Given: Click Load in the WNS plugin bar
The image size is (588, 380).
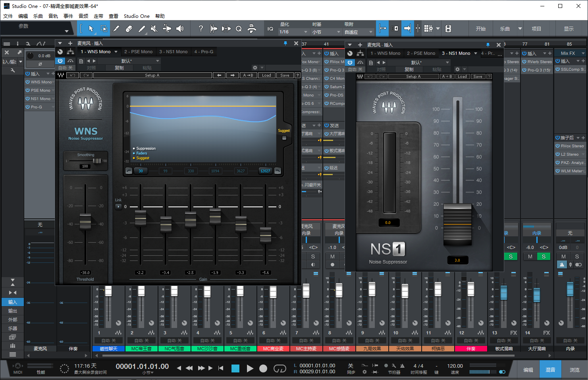Looking at the screenshot, I should point(266,75).
